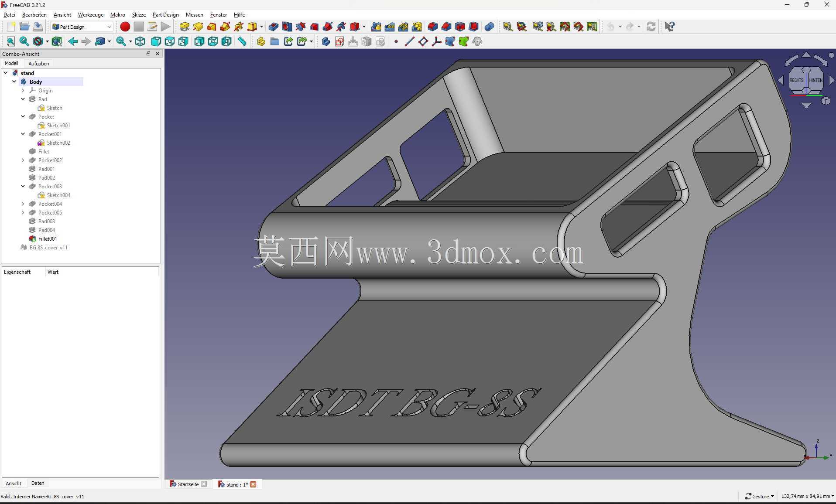Choose the Thickness tool icon
Image resolution: width=836 pixels, height=504 pixels.
[473, 27]
